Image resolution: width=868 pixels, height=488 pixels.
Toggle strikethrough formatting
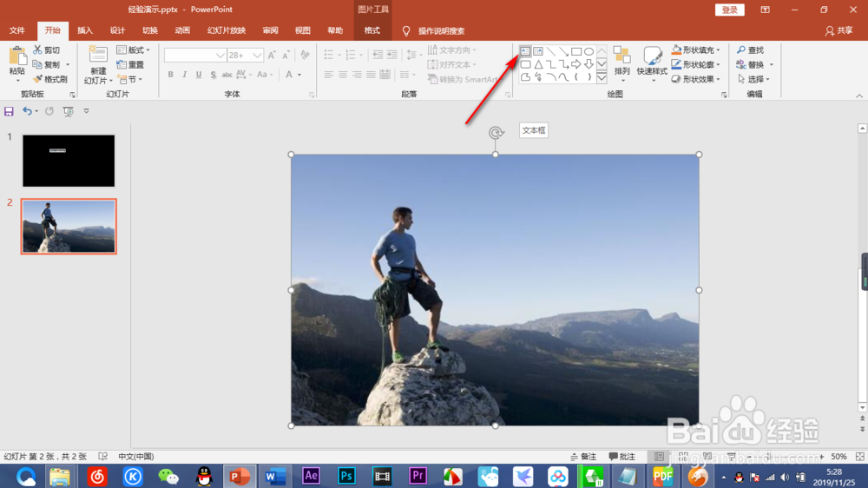coord(227,74)
